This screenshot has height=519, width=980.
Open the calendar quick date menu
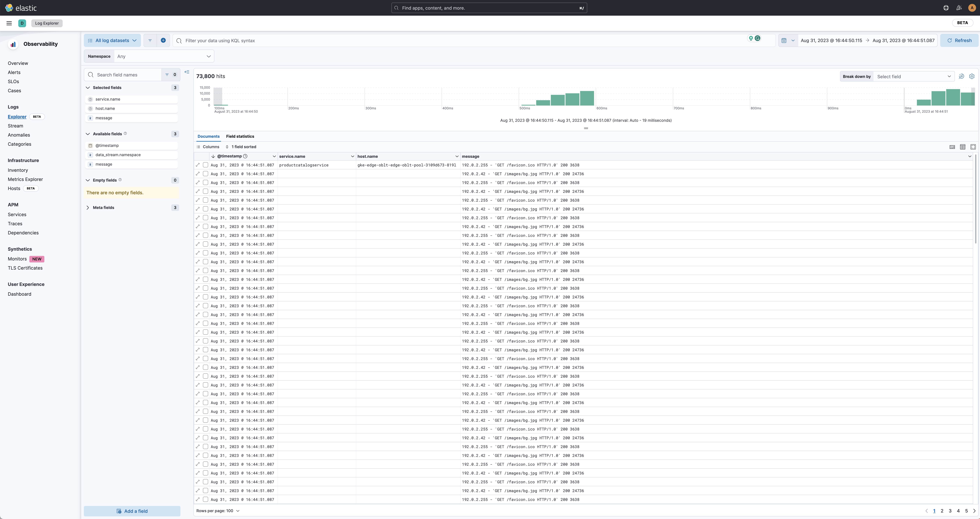coord(788,40)
